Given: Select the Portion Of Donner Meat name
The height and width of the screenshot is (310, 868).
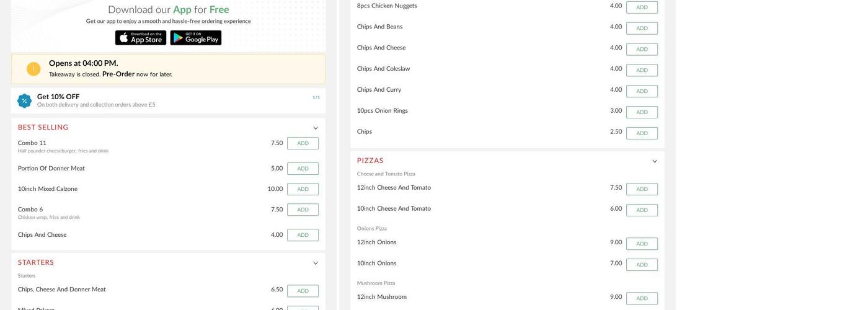Looking at the screenshot, I should [x=51, y=169].
